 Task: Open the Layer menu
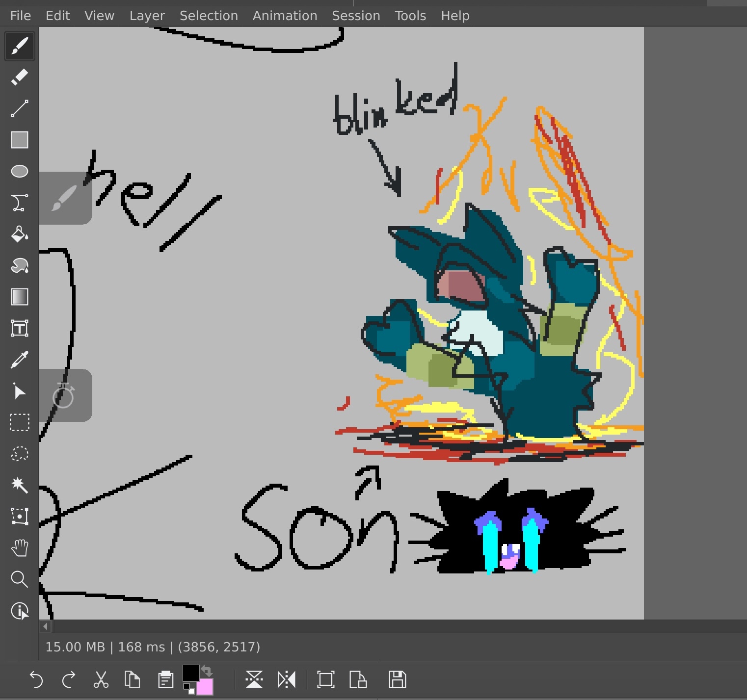tap(147, 16)
